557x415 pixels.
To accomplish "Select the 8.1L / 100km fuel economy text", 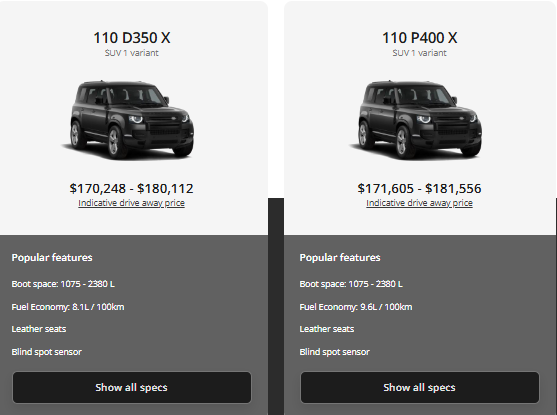I will pos(98,307).
